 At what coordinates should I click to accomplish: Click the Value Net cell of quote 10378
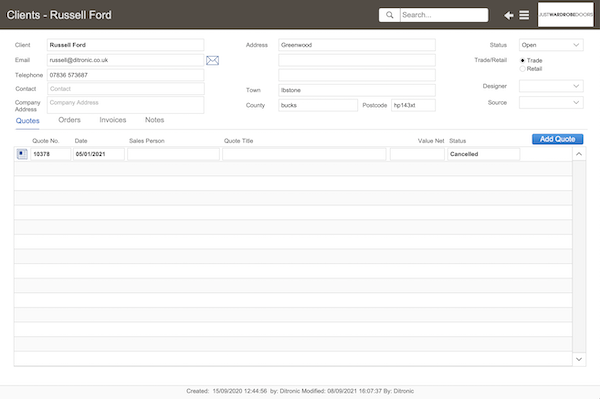tap(417, 154)
